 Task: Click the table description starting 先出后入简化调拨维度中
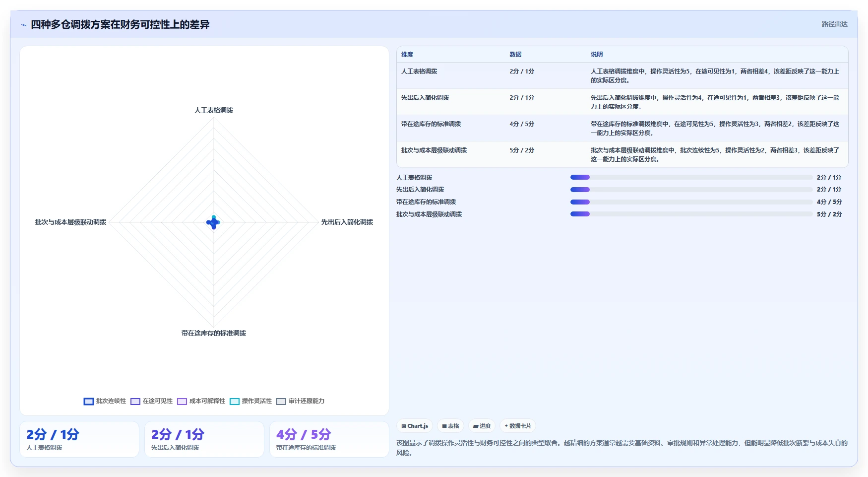point(715,102)
